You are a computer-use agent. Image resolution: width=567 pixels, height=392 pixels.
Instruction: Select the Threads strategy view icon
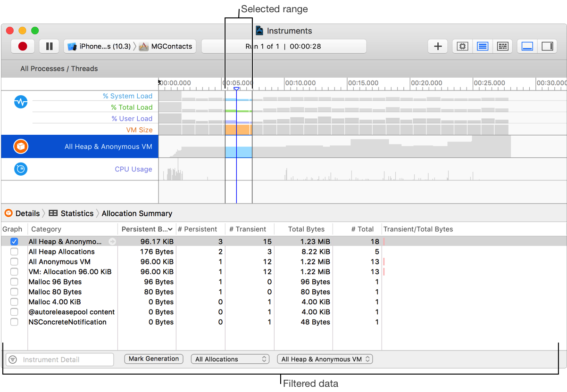(503, 46)
